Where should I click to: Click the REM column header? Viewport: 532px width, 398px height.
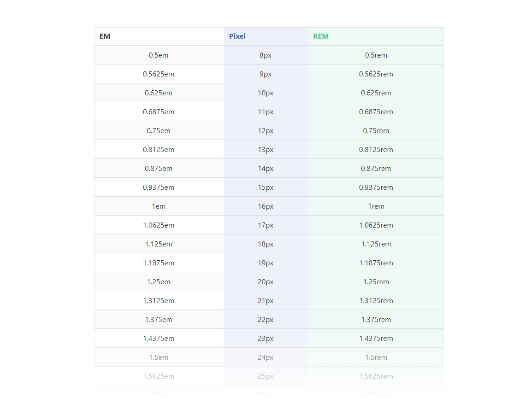[x=321, y=36]
